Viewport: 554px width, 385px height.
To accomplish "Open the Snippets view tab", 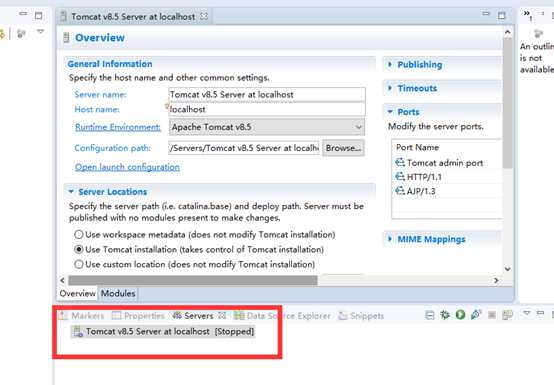I will (x=361, y=315).
